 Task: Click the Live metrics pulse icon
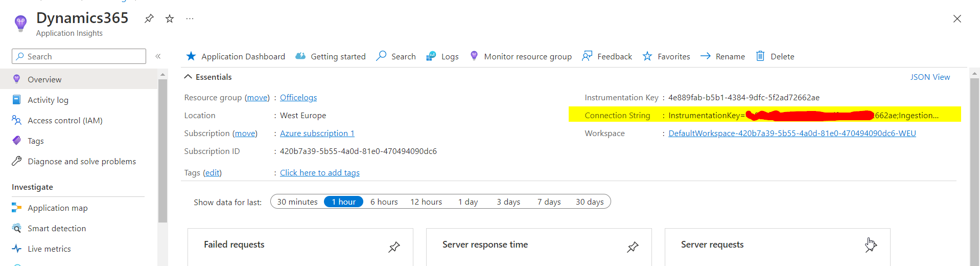click(16, 249)
